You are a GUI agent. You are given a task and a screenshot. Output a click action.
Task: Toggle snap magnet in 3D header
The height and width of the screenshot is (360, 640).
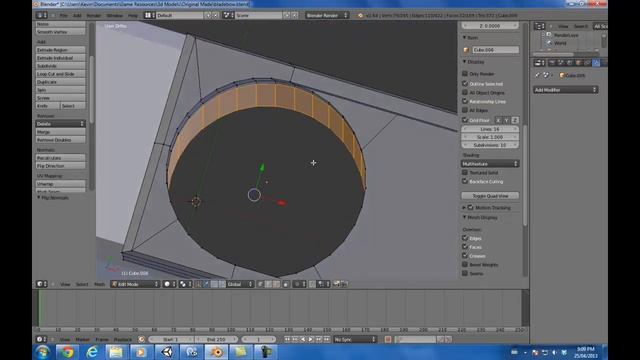click(x=312, y=284)
